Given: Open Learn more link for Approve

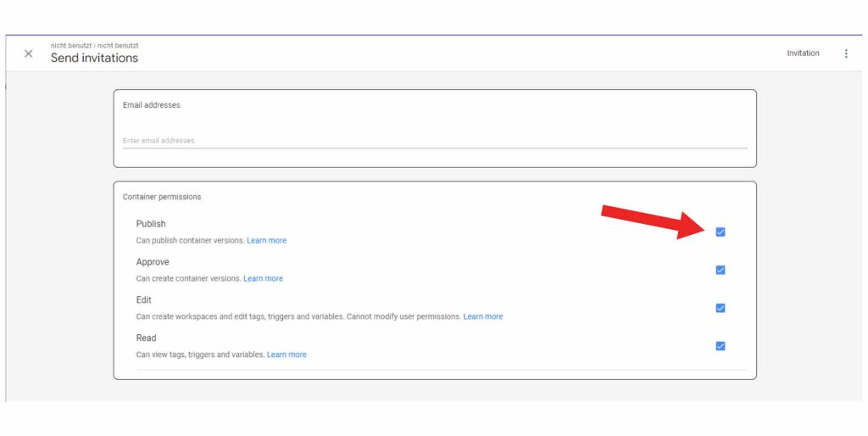Looking at the screenshot, I should pyautogui.click(x=263, y=279).
